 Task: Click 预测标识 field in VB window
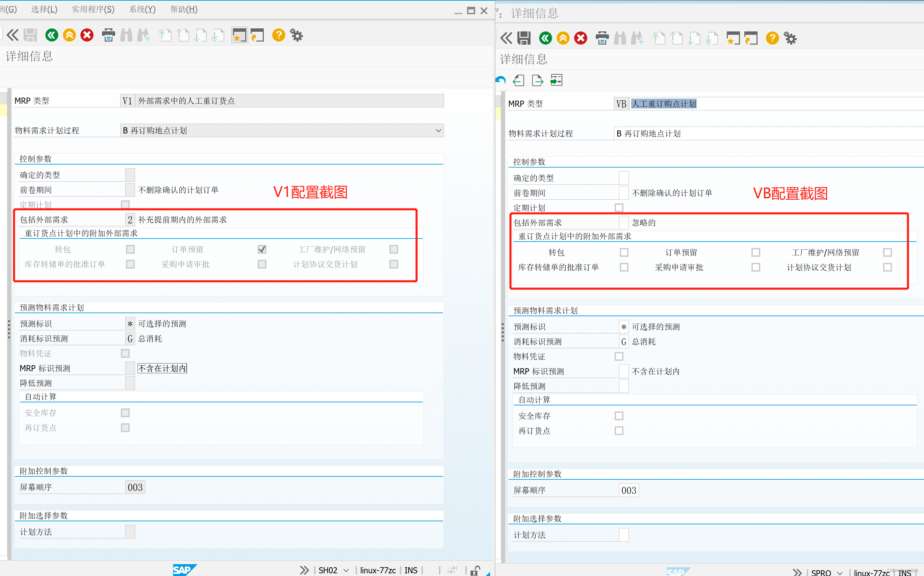pyautogui.click(x=624, y=326)
